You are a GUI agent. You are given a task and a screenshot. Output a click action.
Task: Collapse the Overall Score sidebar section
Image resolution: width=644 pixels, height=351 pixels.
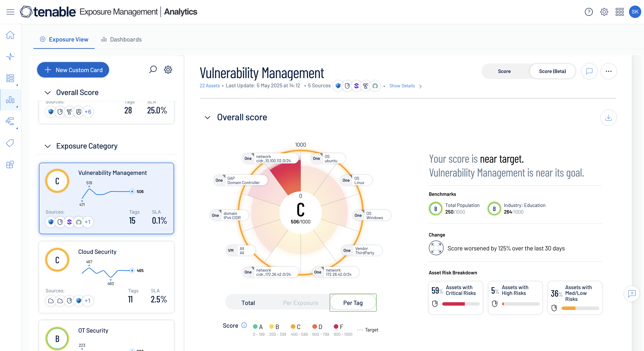48,93
